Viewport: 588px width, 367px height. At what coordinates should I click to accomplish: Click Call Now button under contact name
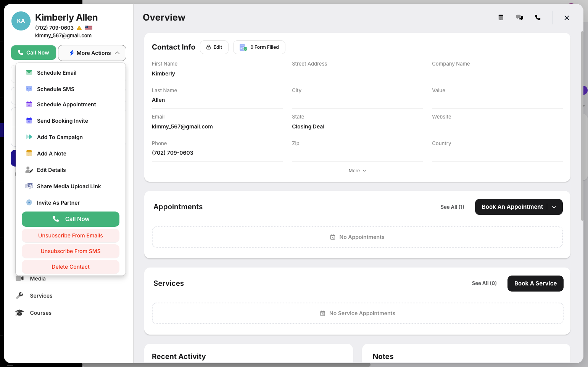(34, 53)
